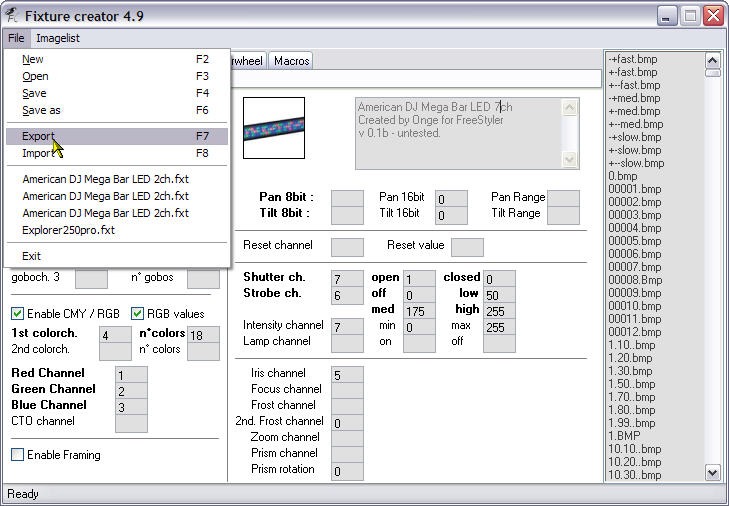Click the Strobe ch. field

pos(347,295)
